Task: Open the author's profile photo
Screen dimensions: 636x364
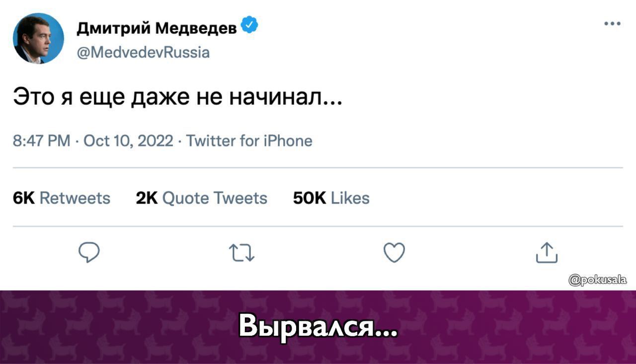Action: pos(38,38)
